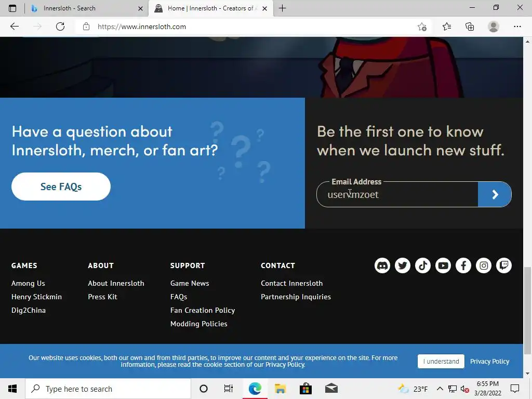532x399 pixels.
Task: Open the FAQs link under Support
Action: (179, 297)
